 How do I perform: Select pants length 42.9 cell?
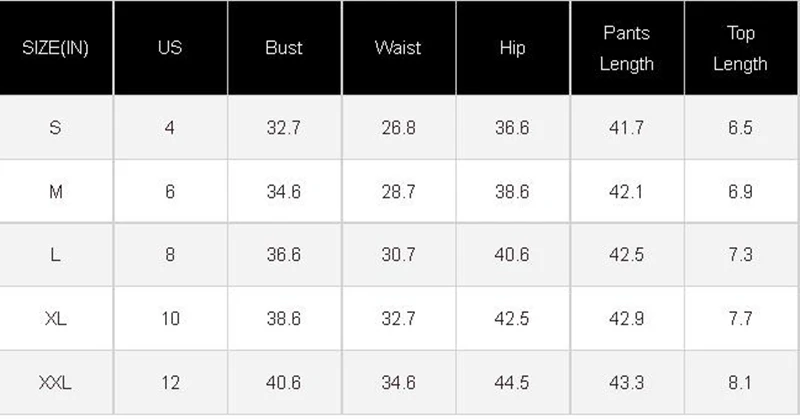(x=627, y=319)
